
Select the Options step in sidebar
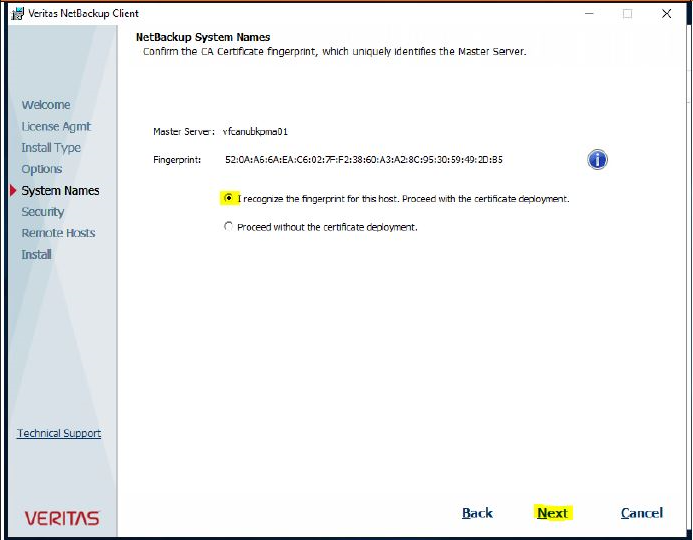click(x=42, y=169)
